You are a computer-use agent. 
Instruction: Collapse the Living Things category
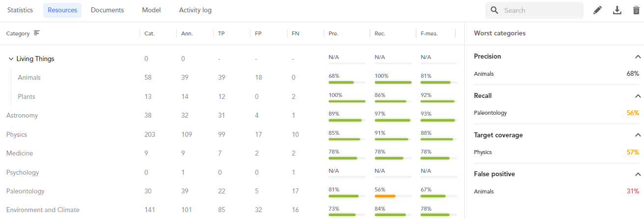pyautogui.click(x=11, y=59)
